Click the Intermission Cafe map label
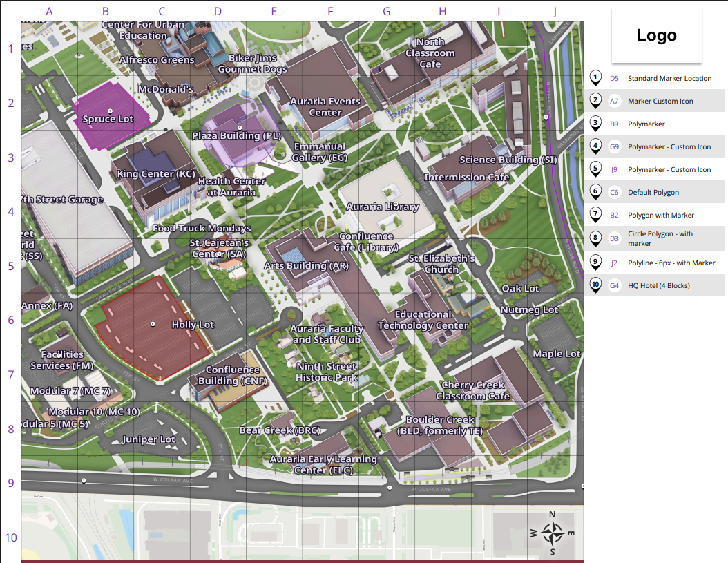Viewport: 728px width, 563px height. 466,177
